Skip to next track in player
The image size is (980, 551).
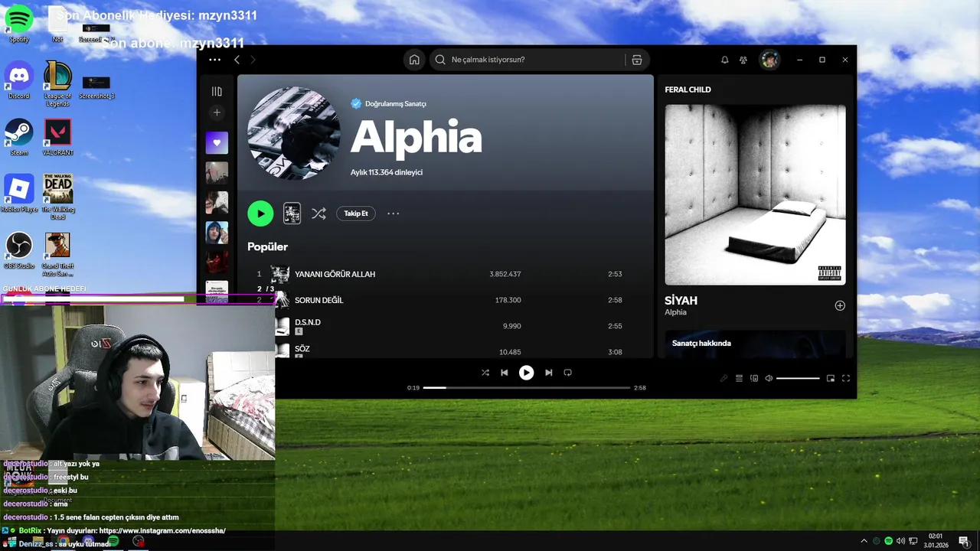click(548, 373)
